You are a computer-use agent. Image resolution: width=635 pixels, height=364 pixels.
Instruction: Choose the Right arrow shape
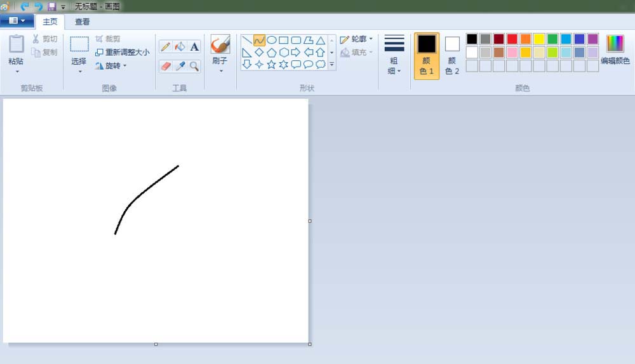(x=296, y=52)
